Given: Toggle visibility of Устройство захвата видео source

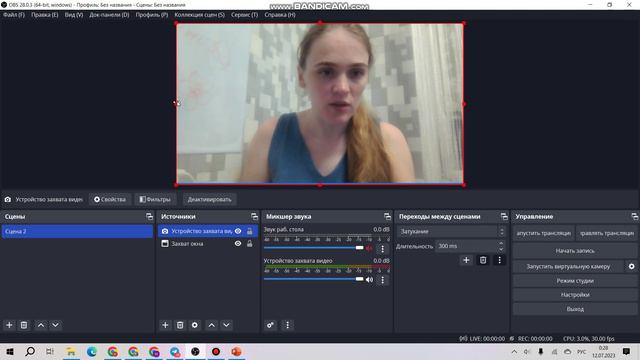Looking at the screenshot, I should 238,231.
